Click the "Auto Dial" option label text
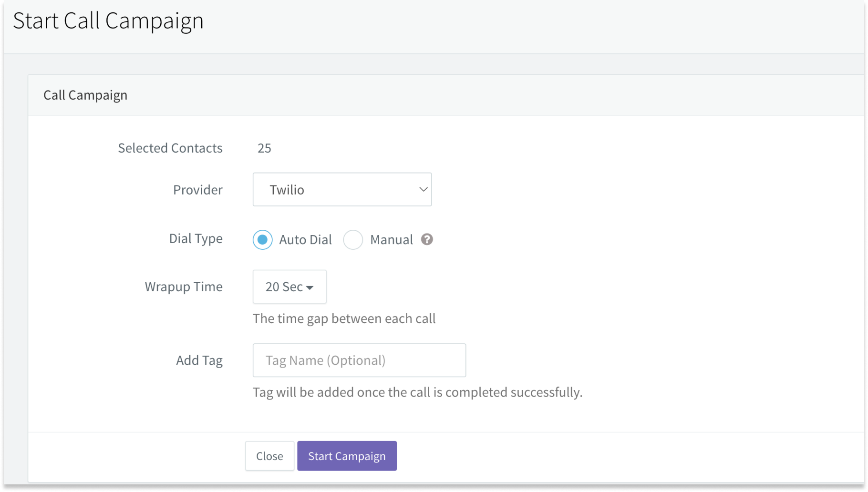 [305, 239]
